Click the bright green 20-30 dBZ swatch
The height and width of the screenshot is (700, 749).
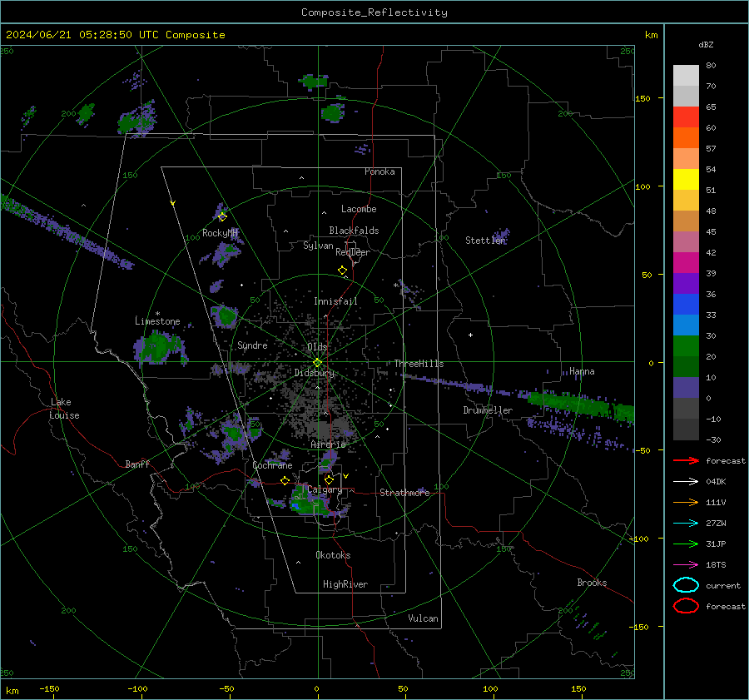click(686, 346)
